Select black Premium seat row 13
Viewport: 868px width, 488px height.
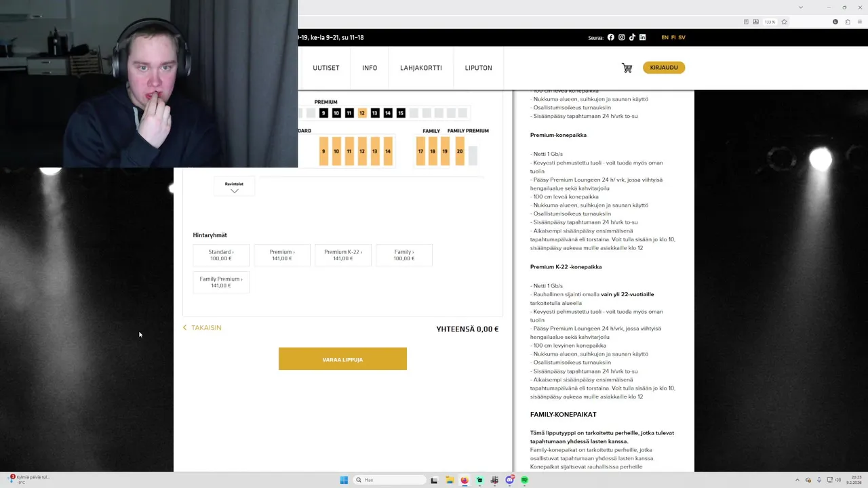coord(375,113)
